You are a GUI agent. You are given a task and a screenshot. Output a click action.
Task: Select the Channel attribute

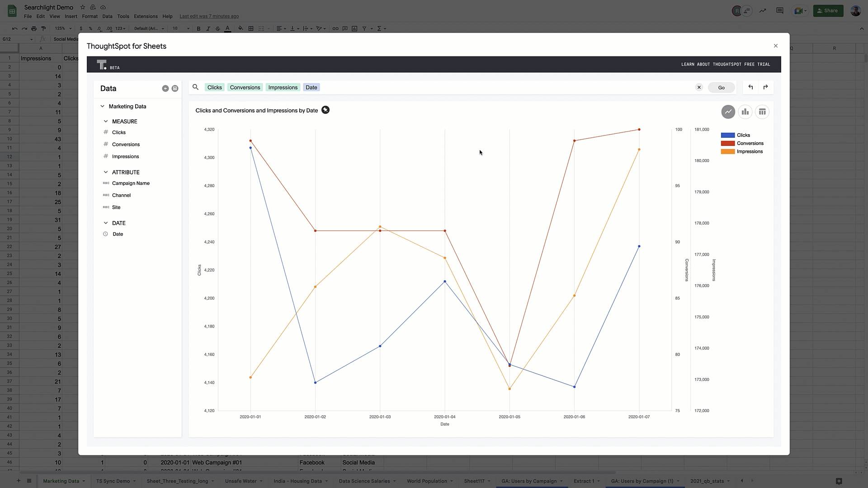click(121, 195)
